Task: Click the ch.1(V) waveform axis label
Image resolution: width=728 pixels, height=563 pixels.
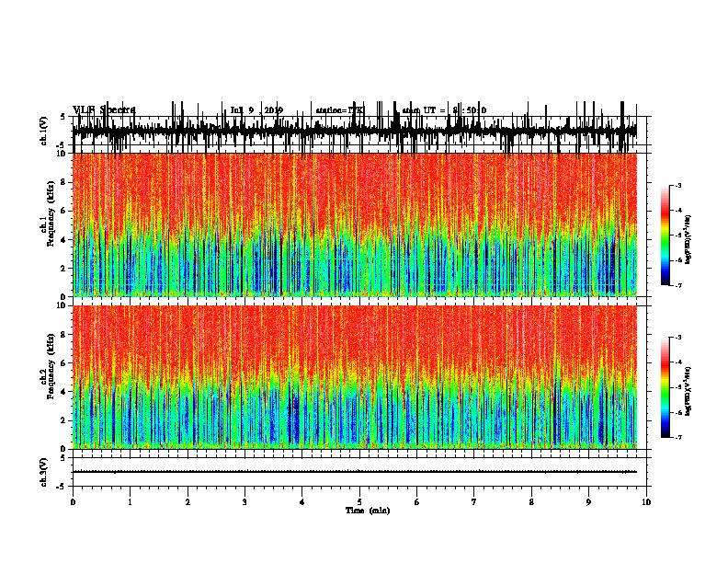Action: tap(44, 131)
